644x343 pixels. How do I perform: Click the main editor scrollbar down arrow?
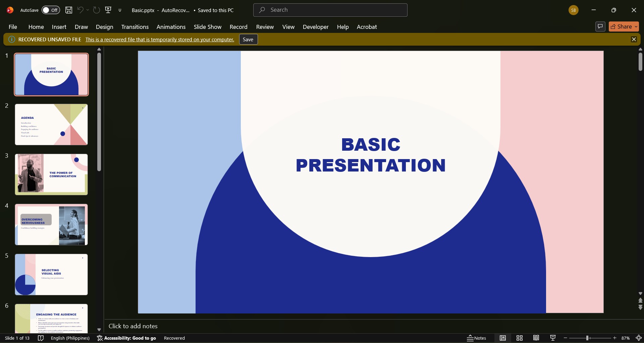point(640,293)
